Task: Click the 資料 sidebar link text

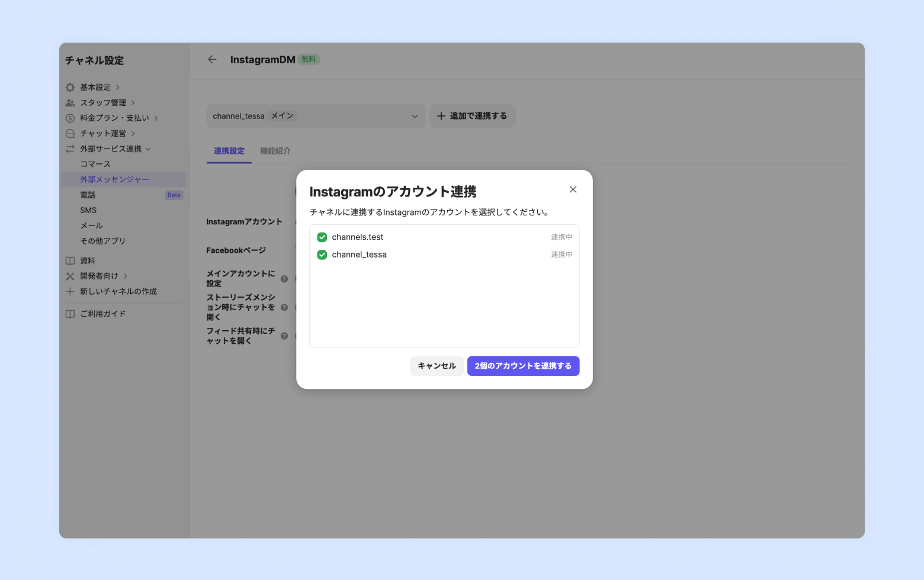Action: pyautogui.click(x=88, y=261)
